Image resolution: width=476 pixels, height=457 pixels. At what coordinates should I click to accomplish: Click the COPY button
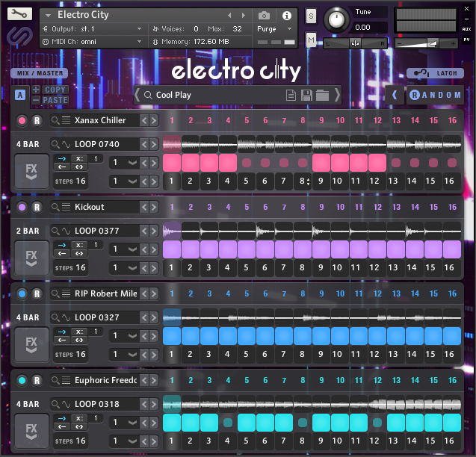point(55,90)
